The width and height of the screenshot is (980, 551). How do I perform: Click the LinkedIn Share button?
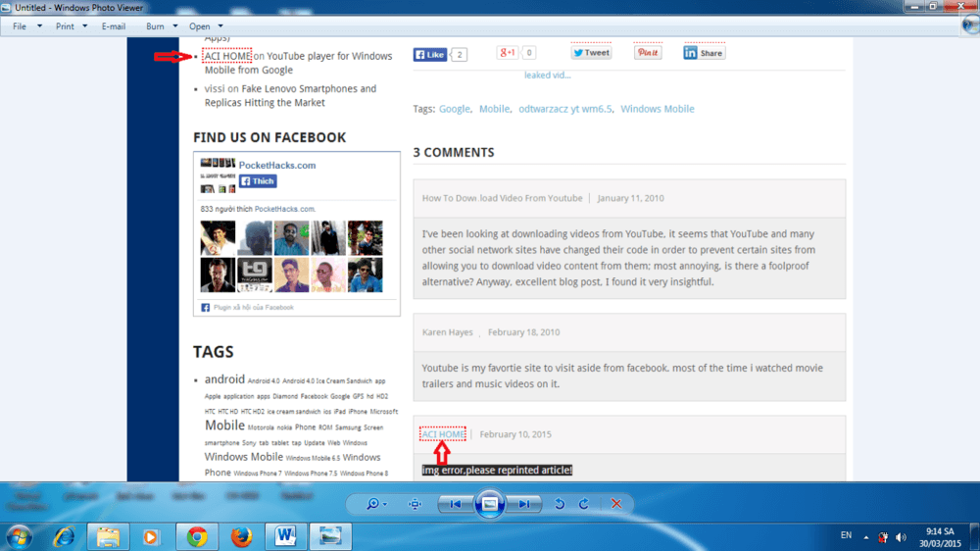coord(705,53)
